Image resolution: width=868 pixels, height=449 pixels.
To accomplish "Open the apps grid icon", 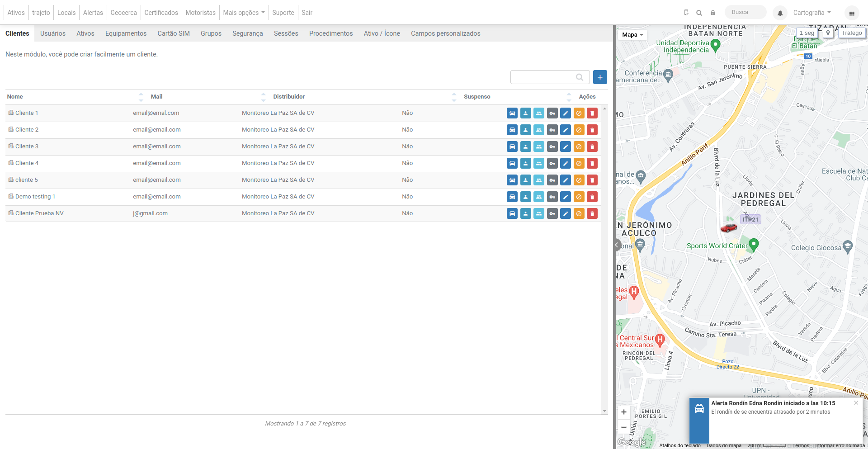I will click(852, 13).
